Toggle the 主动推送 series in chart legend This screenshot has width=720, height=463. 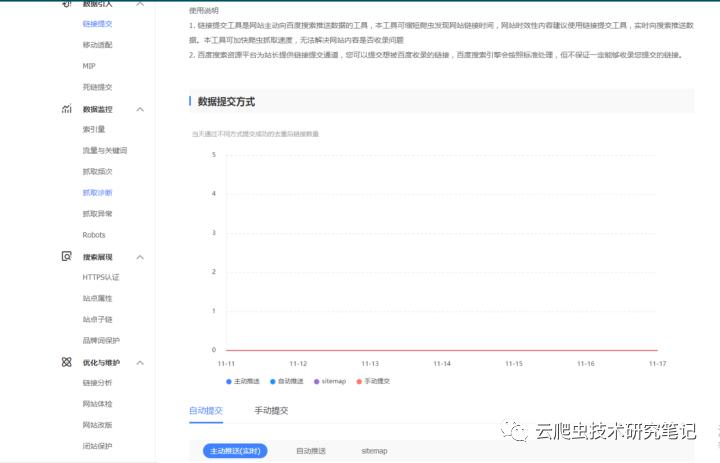pyautogui.click(x=243, y=381)
